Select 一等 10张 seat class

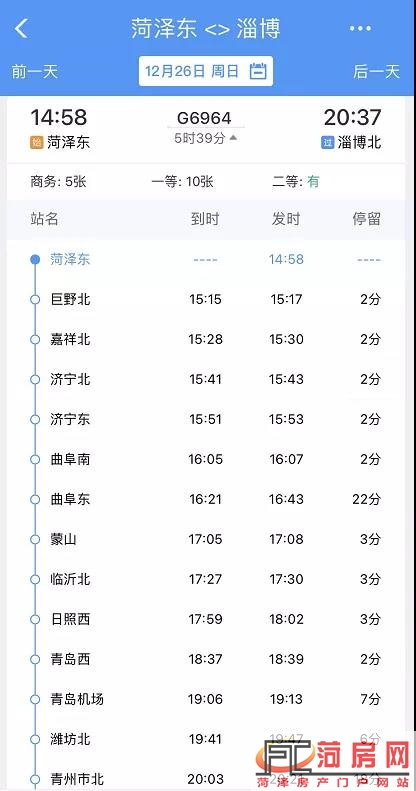click(183, 182)
